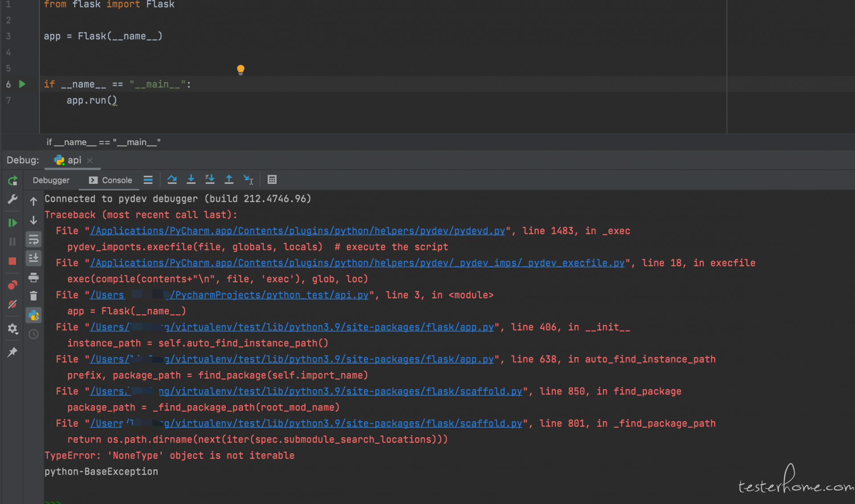The height and width of the screenshot is (504, 855).
Task: Step over in debugger toolbar
Action: tap(172, 179)
